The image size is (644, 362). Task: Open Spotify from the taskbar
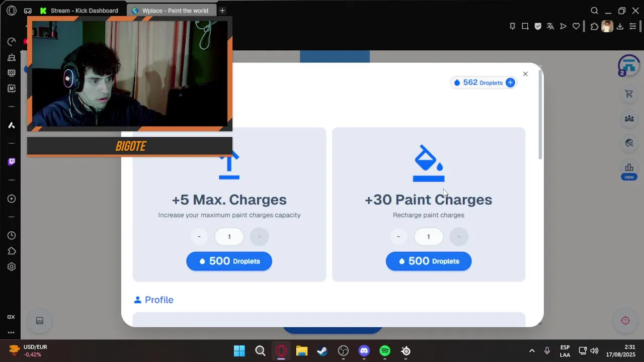[x=385, y=351]
